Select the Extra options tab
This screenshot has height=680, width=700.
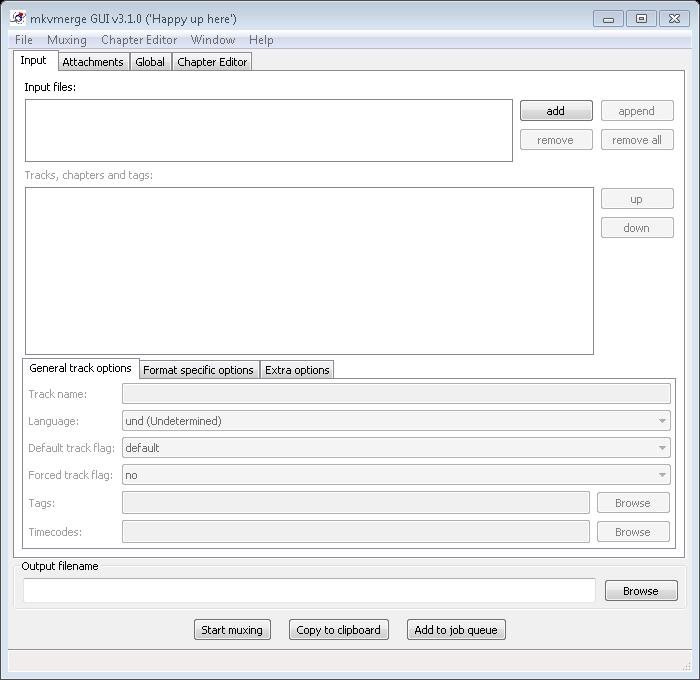point(297,370)
